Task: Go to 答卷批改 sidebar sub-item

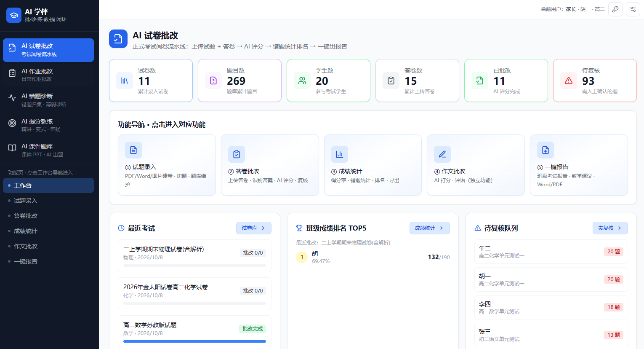Action: tap(48, 216)
